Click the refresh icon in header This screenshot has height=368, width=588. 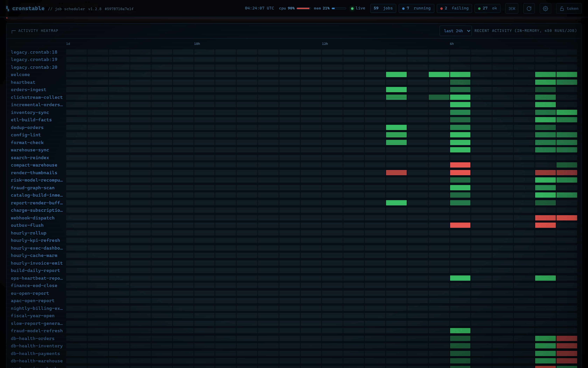click(529, 9)
